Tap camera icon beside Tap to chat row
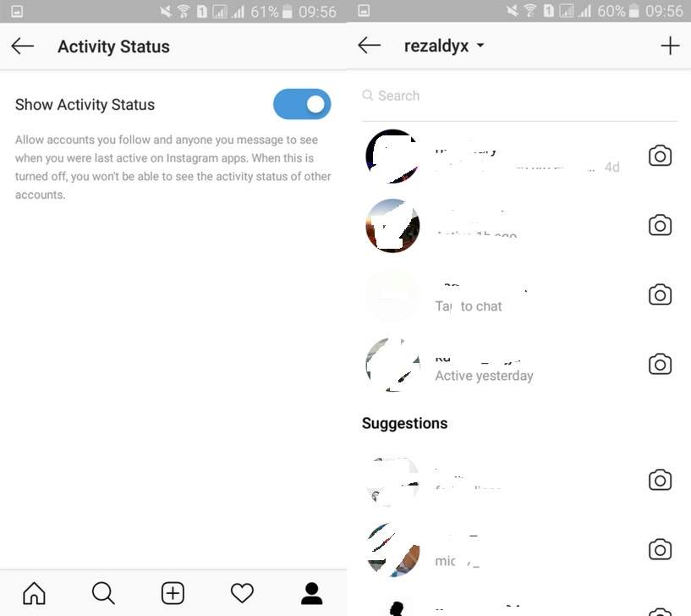Screen dimensions: 691x616 click(x=660, y=294)
